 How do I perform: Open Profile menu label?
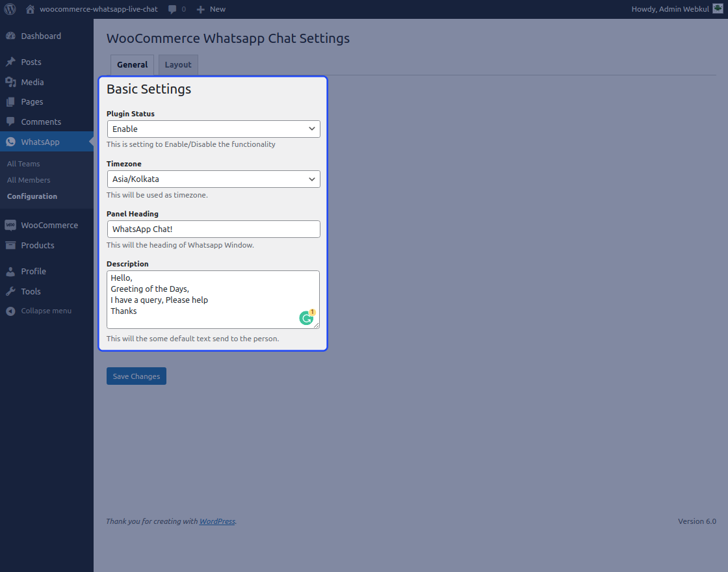click(x=33, y=272)
